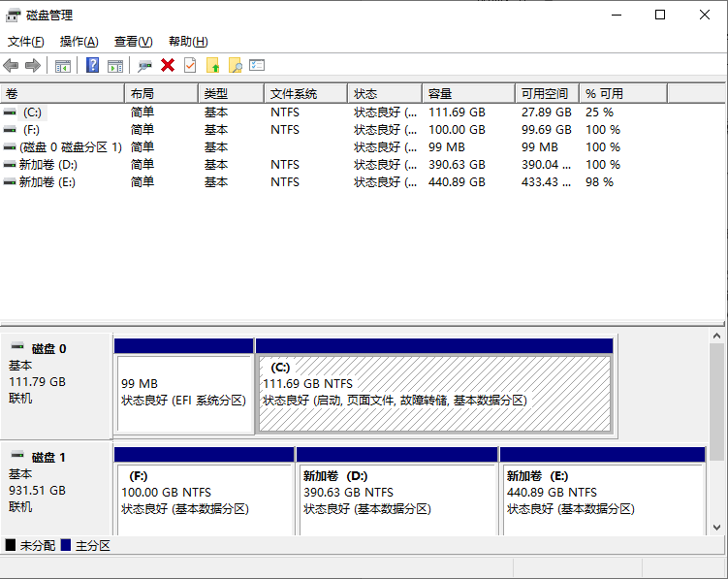Click the forward arrow toolbar icon
The height and width of the screenshot is (579, 728).
pyautogui.click(x=32, y=65)
